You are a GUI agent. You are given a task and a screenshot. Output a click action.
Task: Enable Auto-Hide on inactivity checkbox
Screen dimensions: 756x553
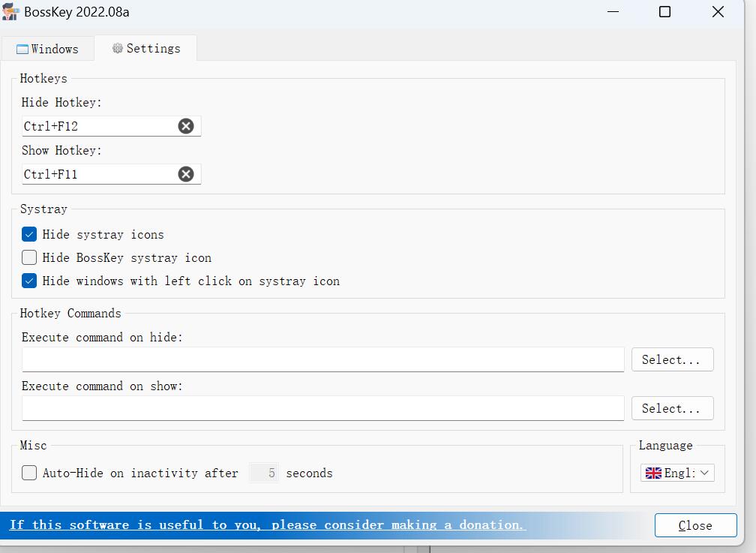click(x=29, y=473)
